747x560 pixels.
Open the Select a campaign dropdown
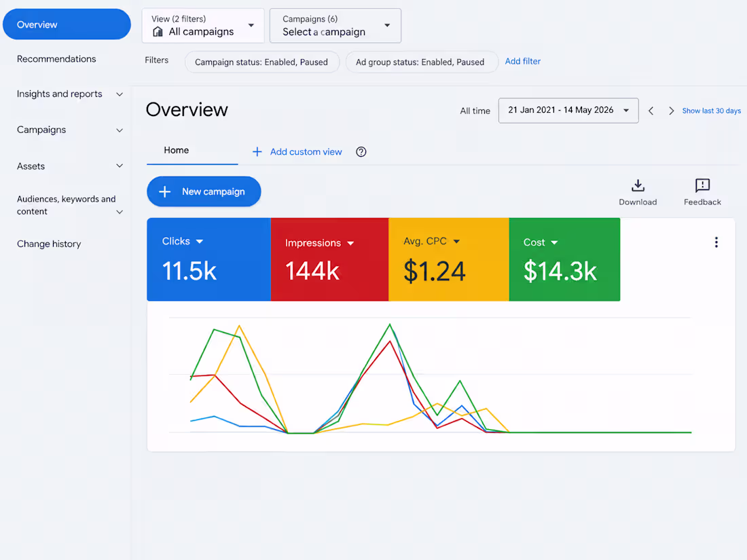tap(335, 26)
